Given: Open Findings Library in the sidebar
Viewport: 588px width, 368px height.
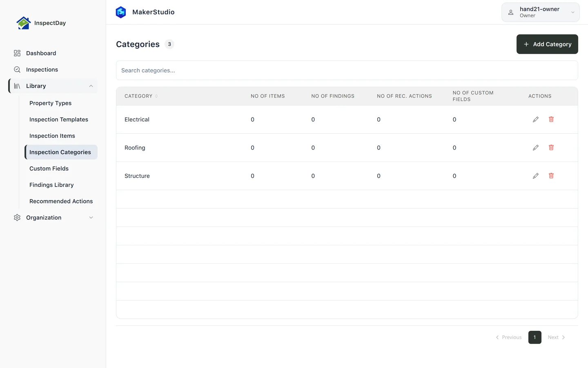Looking at the screenshot, I should pos(51,185).
